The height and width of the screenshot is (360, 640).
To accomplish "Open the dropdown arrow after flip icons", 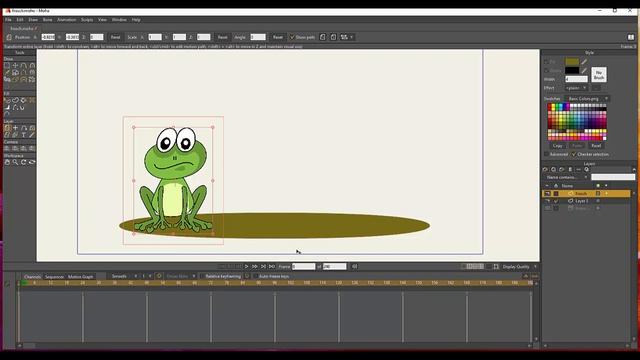I will coord(351,37).
